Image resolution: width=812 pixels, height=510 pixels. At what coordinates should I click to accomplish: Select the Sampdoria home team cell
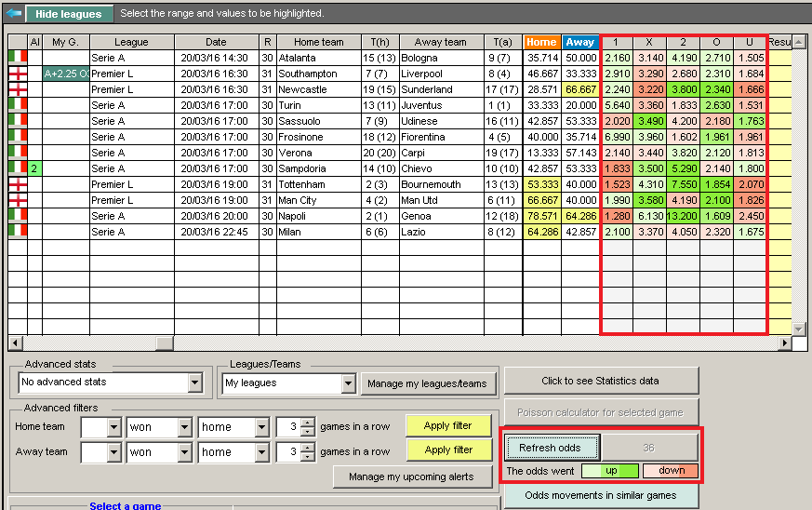click(319, 168)
